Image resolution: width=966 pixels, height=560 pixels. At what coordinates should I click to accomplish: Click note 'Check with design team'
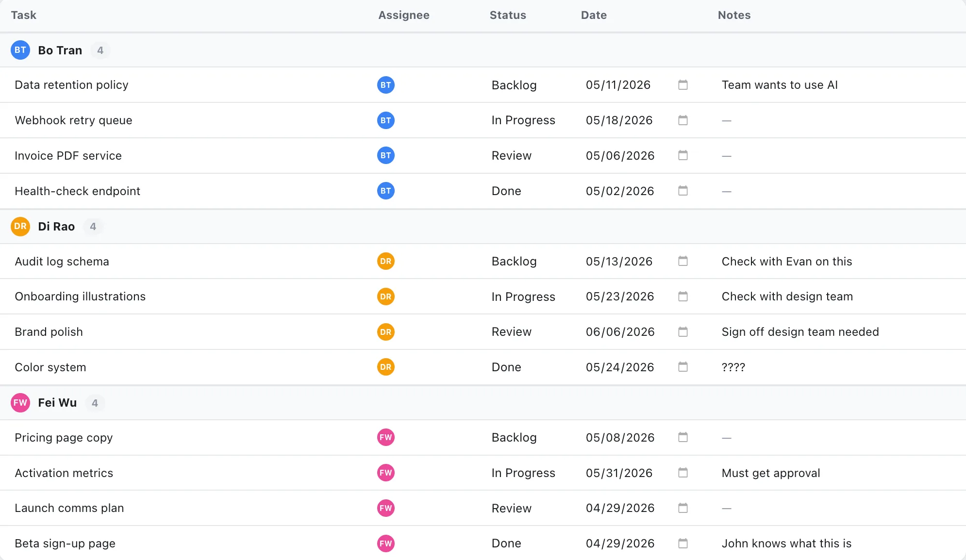click(x=787, y=296)
